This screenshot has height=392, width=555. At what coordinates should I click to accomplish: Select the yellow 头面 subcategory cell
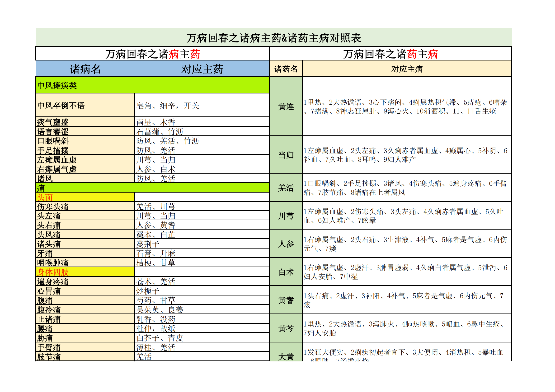tap(85, 197)
